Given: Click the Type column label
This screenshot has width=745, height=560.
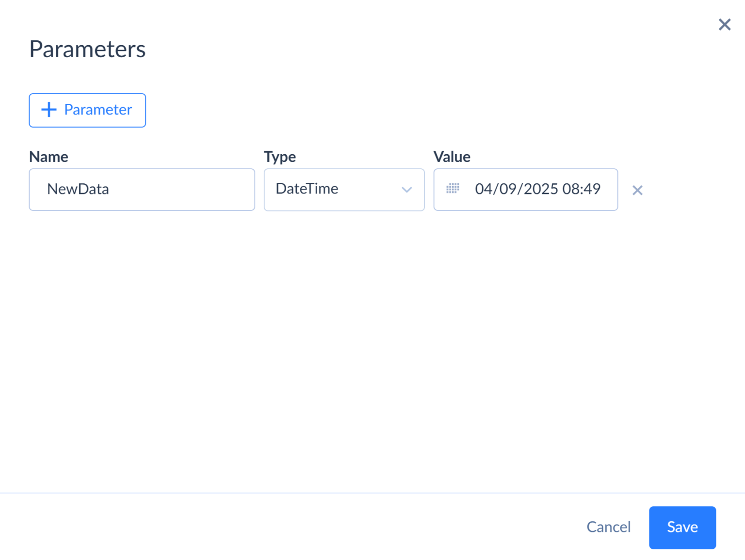Looking at the screenshot, I should pyautogui.click(x=280, y=157).
